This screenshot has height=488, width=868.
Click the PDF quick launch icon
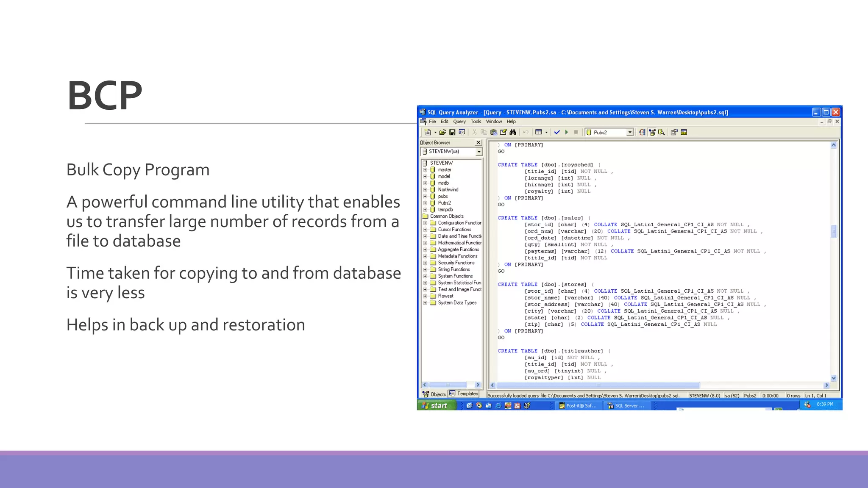pos(517,406)
